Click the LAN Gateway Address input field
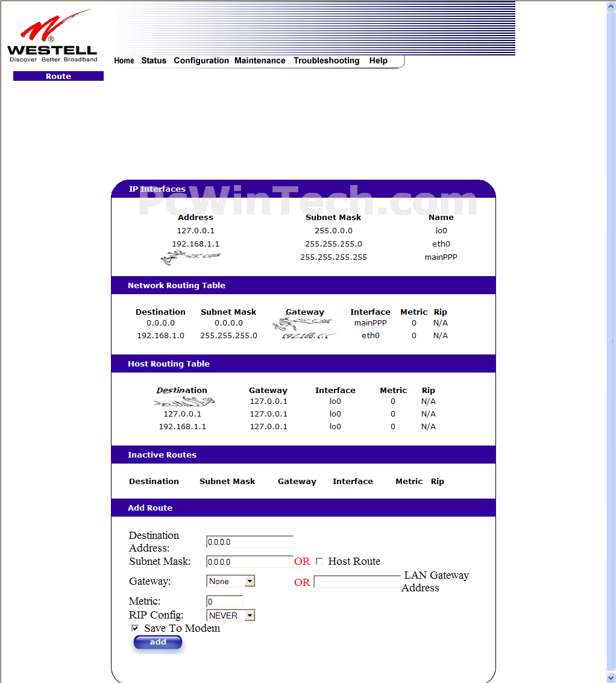This screenshot has height=683, width=616. pos(357,582)
